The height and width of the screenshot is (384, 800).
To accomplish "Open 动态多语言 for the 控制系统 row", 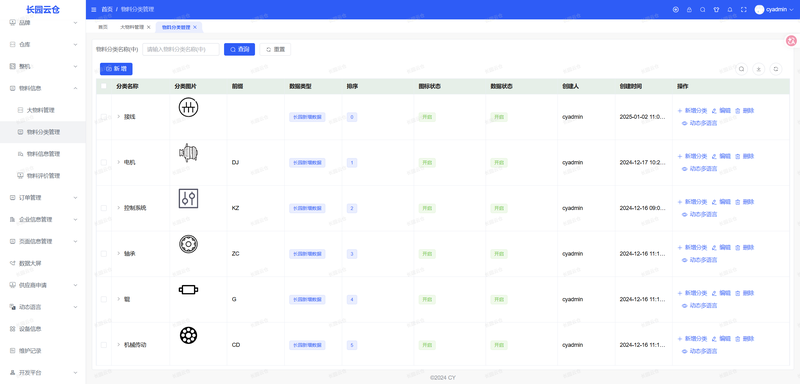I will 699,214.
